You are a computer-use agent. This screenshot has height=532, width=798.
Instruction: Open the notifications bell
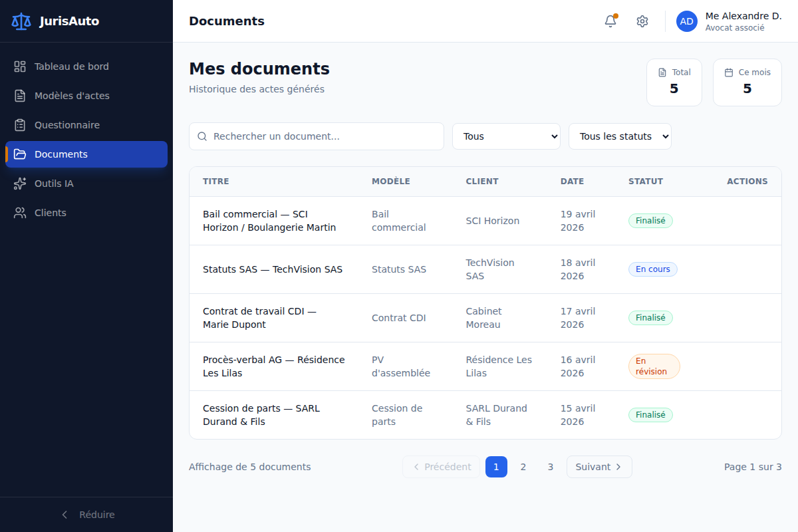point(610,21)
